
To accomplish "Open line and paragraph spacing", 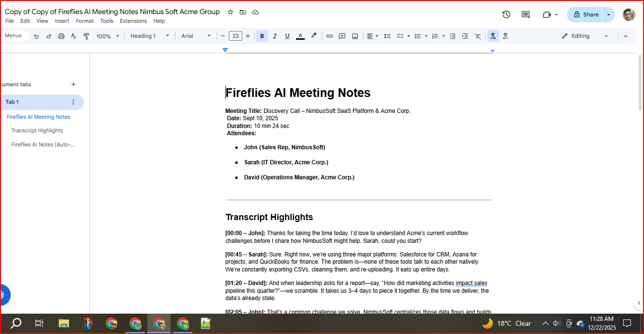I will [x=387, y=36].
